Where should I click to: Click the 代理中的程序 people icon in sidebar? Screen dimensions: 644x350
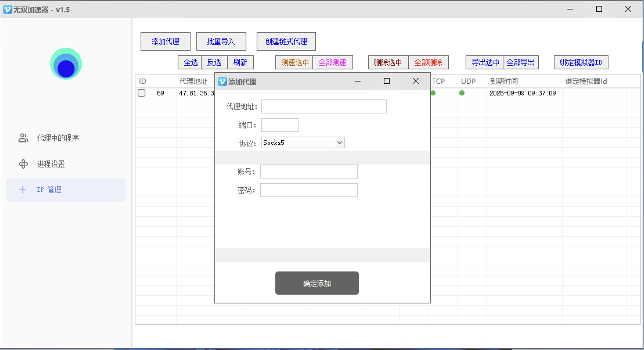23,138
